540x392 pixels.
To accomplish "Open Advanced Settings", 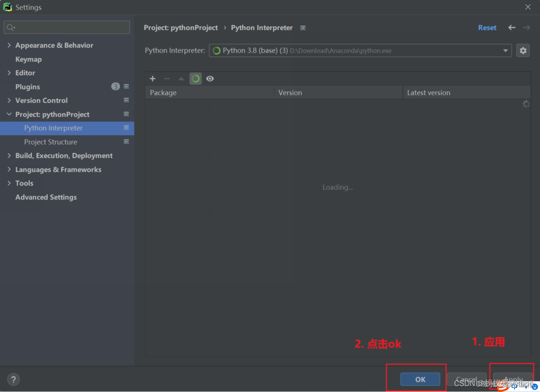I will (x=46, y=197).
